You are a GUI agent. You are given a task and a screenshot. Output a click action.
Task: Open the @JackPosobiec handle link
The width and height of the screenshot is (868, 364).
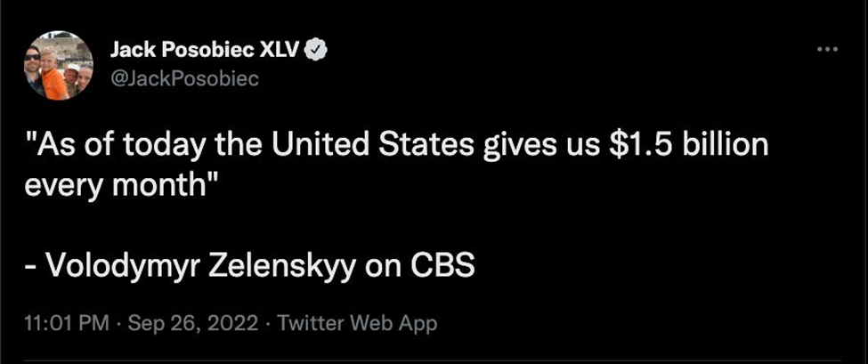(x=183, y=79)
